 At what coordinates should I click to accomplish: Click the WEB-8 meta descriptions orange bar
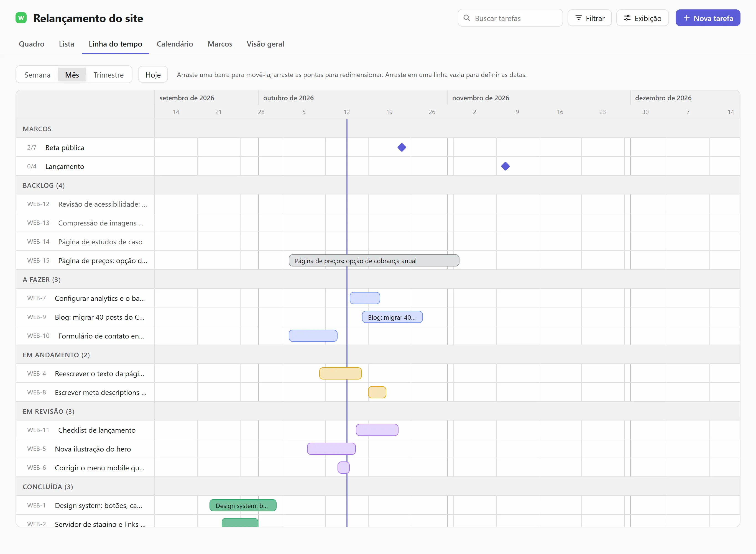377,392
